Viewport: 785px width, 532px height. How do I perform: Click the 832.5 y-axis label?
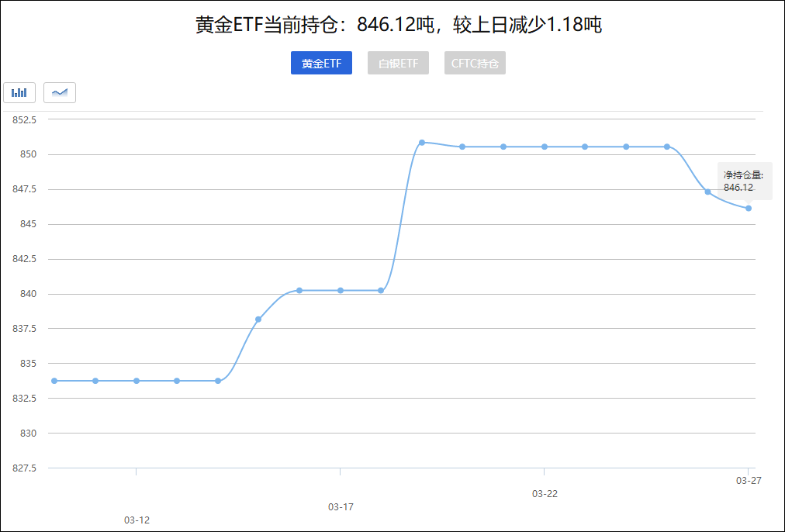pyautogui.click(x=25, y=399)
